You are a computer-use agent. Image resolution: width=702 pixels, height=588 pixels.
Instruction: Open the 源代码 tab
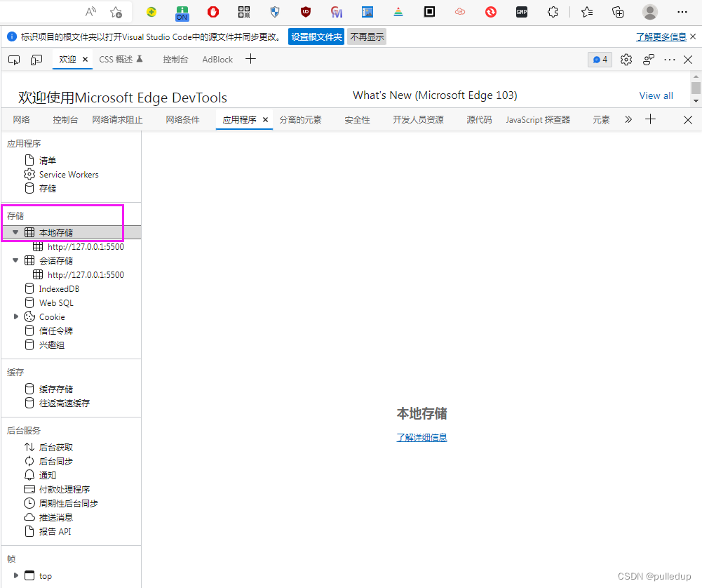pos(479,119)
